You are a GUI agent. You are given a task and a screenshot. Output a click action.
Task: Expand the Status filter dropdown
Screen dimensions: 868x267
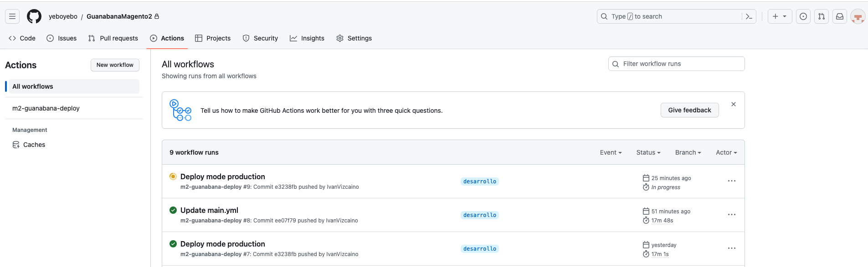[648, 152]
